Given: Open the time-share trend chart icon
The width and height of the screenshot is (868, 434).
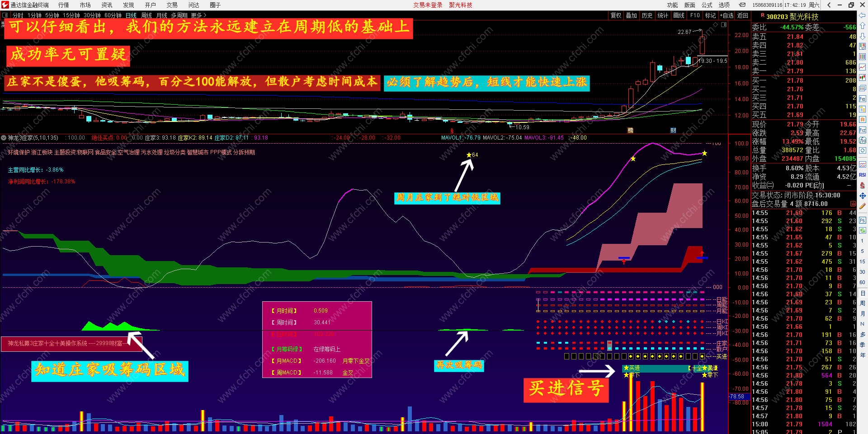Looking at the screenshot, I should [863, 67].
